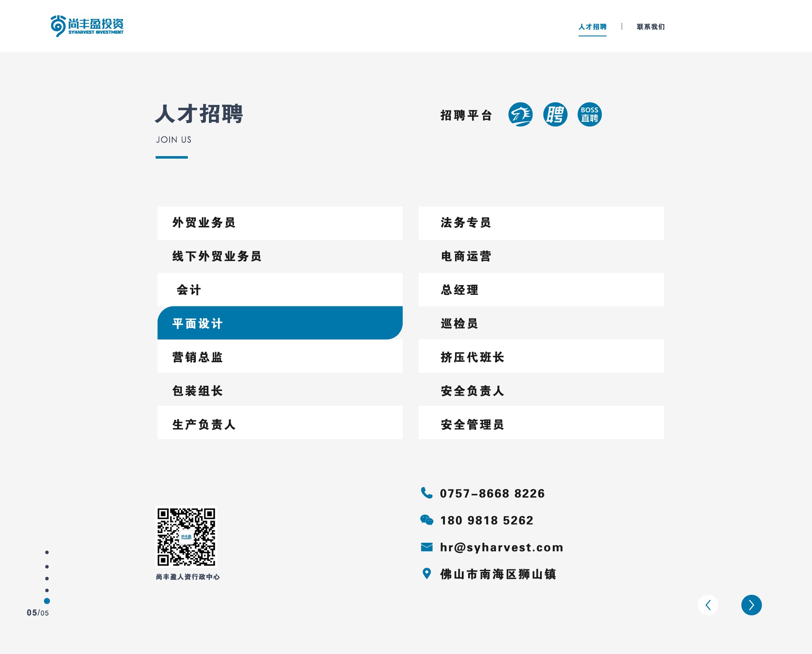Open the Zhilian recruitment platform icon

tap(520, 115)
